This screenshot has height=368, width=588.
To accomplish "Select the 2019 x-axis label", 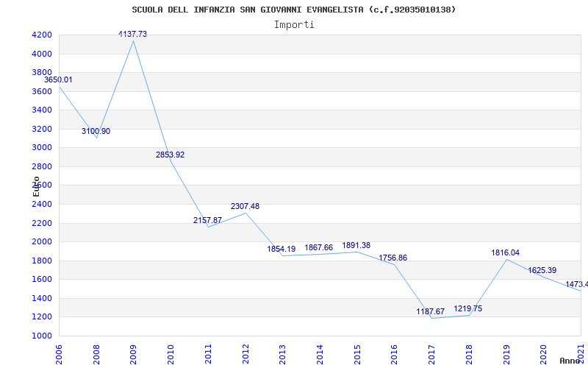I will [506, 354].
